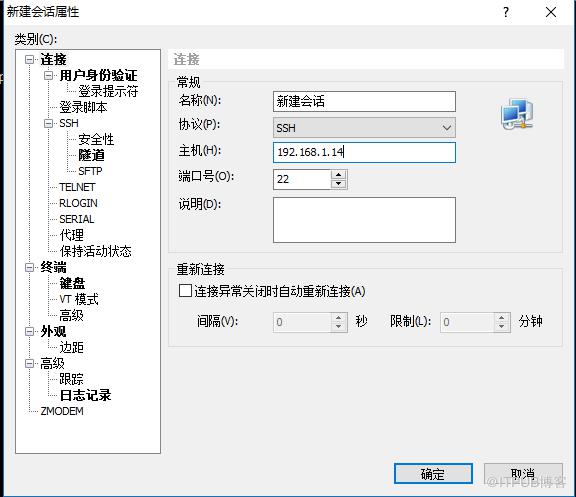
Task: Increase the 限制 minutes spinner
Action: coord(502,317)
